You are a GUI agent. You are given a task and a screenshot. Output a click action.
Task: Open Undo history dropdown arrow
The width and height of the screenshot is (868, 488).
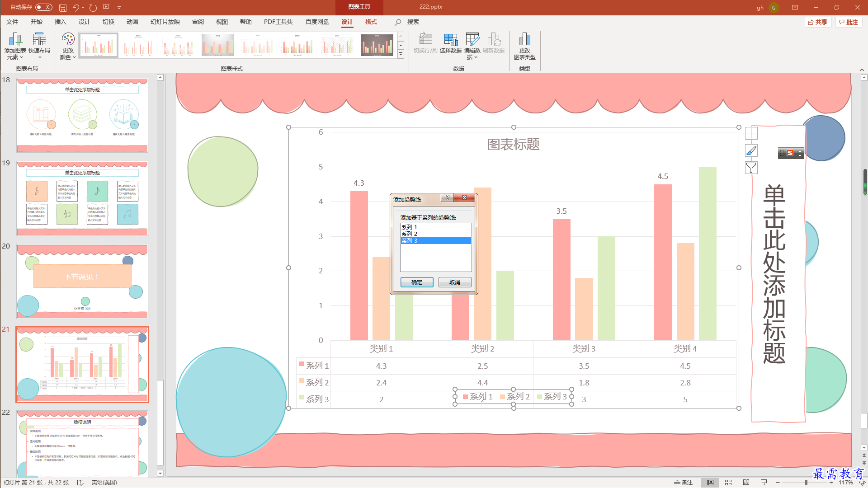tap(83, 7)
